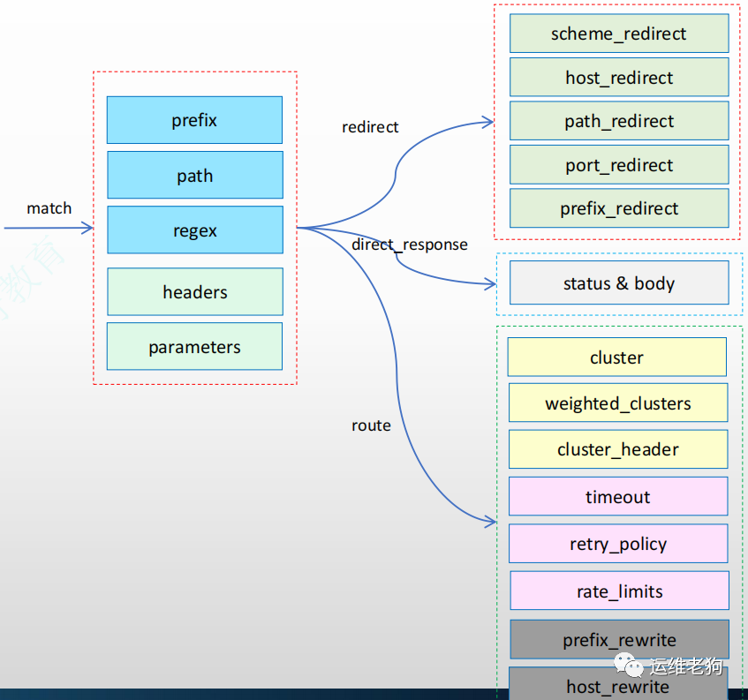Click the regex match box

pyautogui.click(x=195, y=230)
